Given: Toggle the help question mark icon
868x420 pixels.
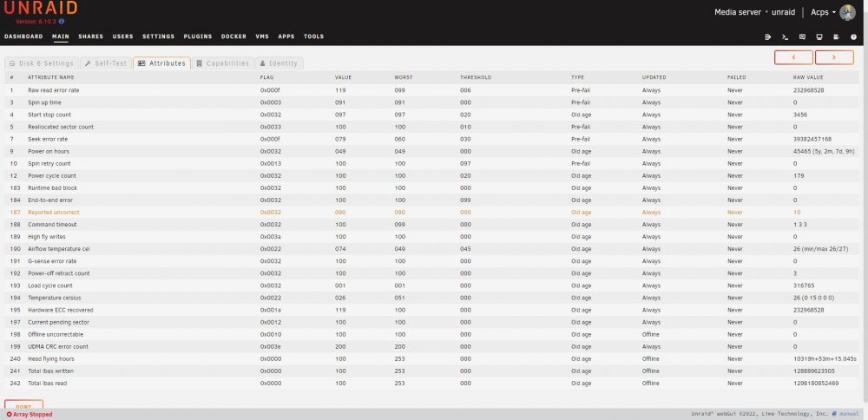Looking at the screenshot, I should (853, 37).
